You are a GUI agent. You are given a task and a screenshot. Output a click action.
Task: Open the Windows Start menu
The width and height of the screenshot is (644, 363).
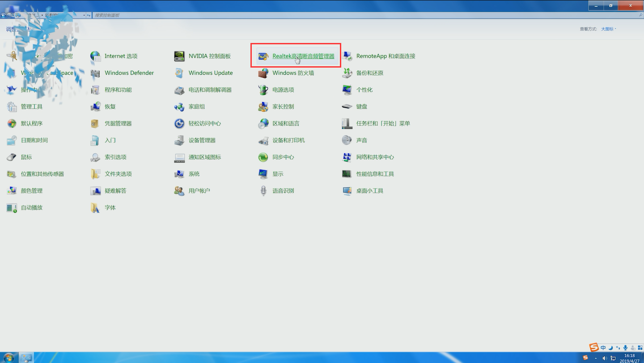tap(8, 358)
